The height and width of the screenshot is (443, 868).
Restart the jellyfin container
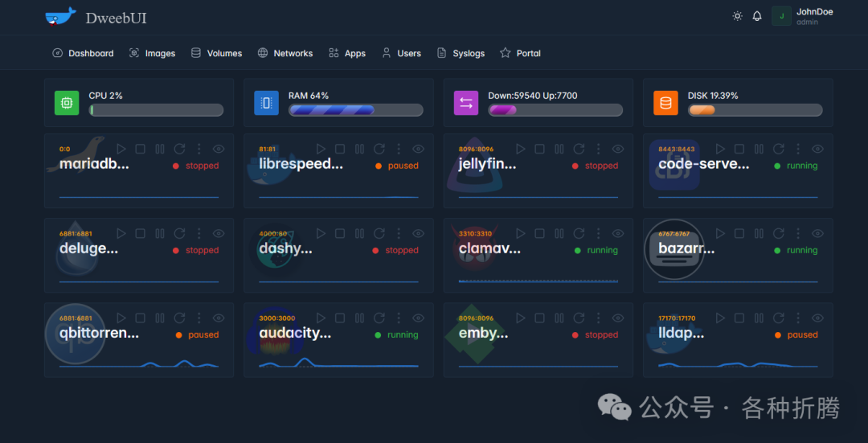coord(579,149)
